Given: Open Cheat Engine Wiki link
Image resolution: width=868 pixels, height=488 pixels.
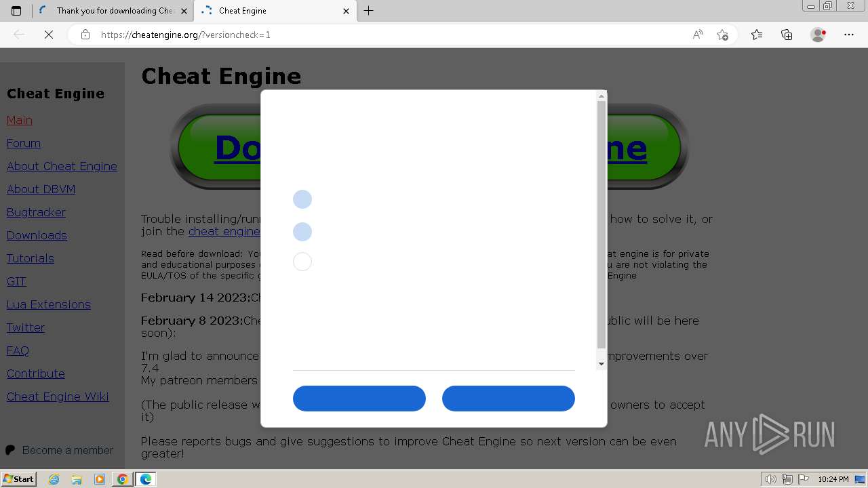Looking at the screenshot, I should (x=58, y=396).
